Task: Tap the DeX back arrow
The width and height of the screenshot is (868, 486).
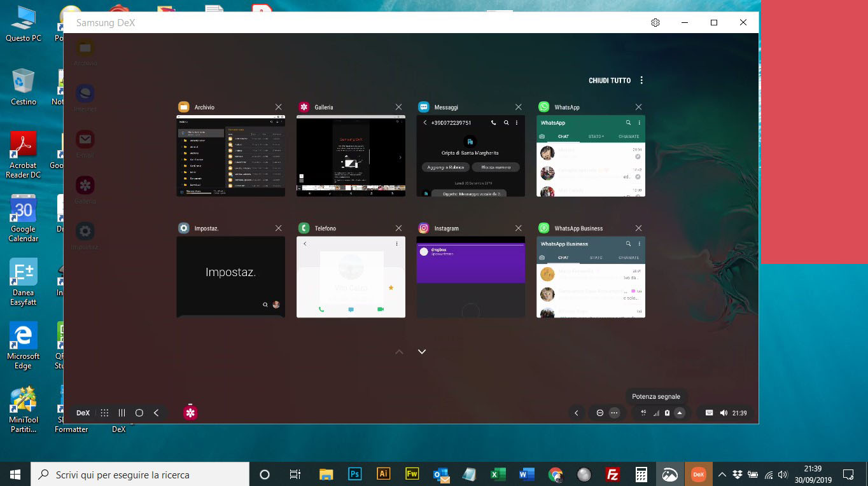Action: pos(156,413)
